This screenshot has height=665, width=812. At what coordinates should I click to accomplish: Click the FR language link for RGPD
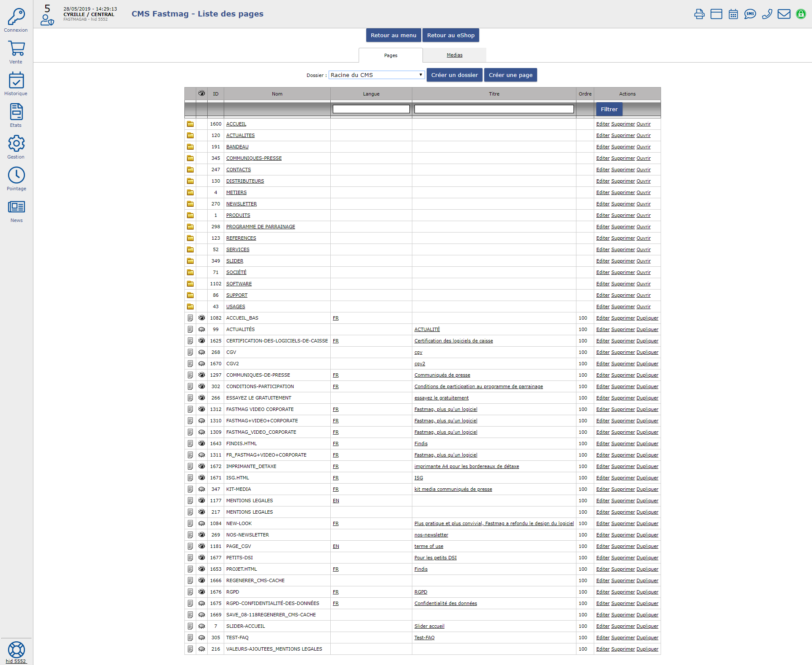pos(336,592)
